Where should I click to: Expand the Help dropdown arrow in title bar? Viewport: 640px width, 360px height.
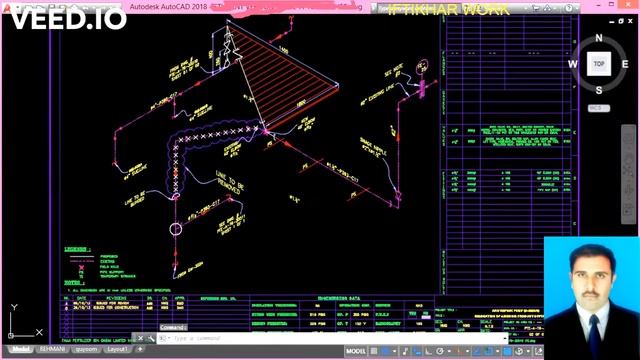click(576, 8)
